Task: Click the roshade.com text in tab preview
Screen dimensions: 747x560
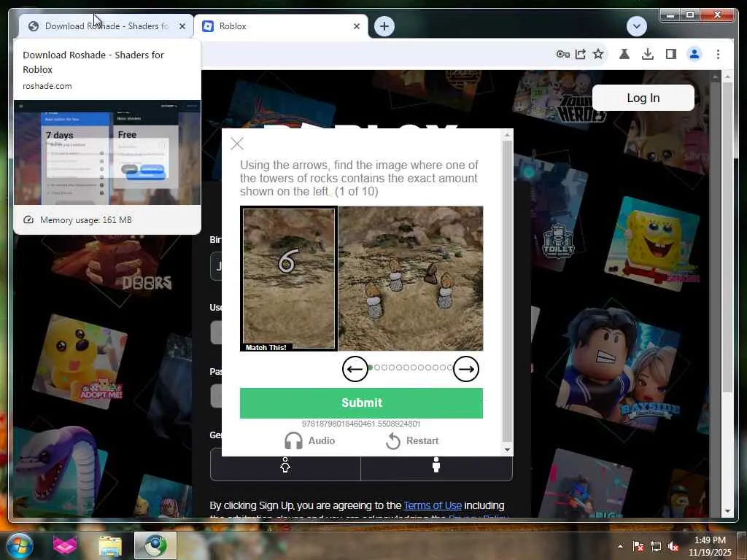Action: point(47,86)
